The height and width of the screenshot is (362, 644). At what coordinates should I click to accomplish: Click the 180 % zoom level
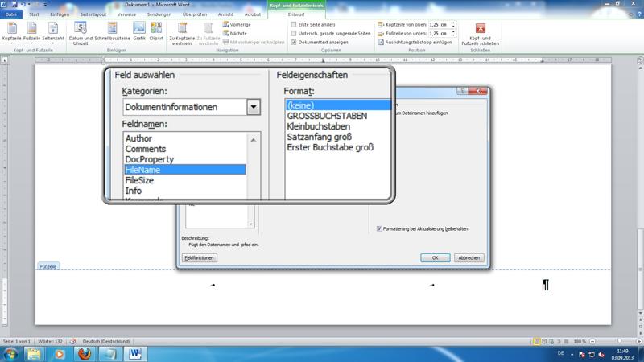click(580, 341)
